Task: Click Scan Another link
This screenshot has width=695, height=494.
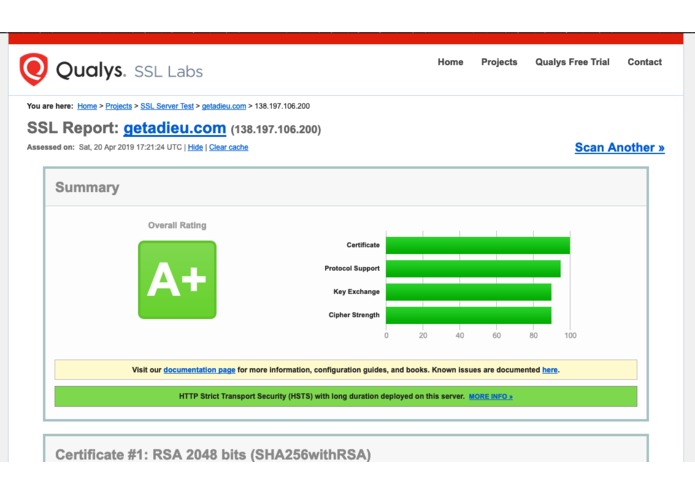Action: tap(620, 148)
